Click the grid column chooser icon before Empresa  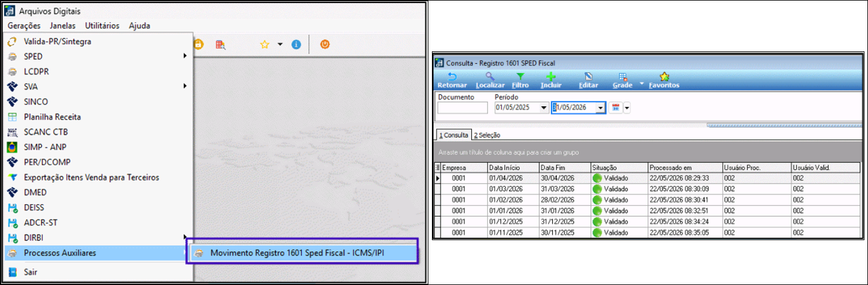pos(438,168)
